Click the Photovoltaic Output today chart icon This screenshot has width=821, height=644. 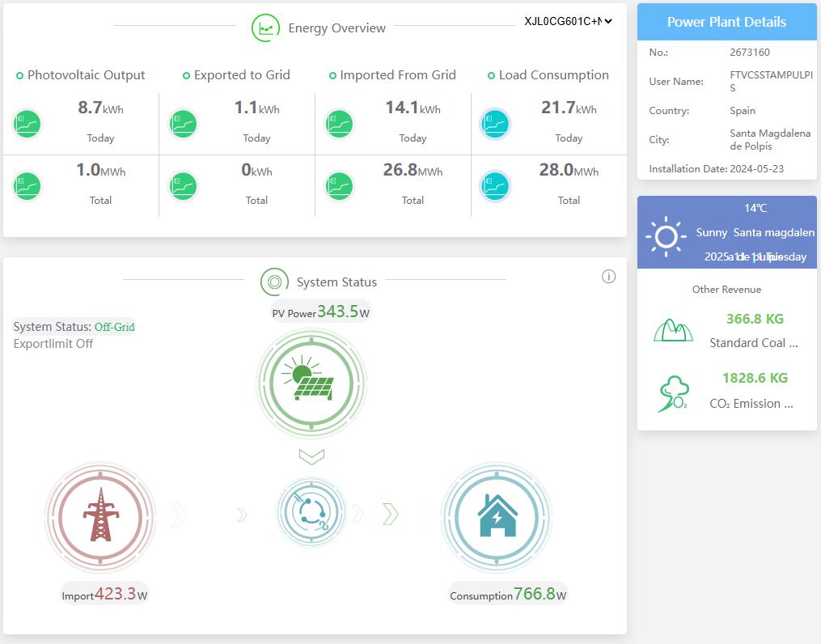[x=27, y=124]
